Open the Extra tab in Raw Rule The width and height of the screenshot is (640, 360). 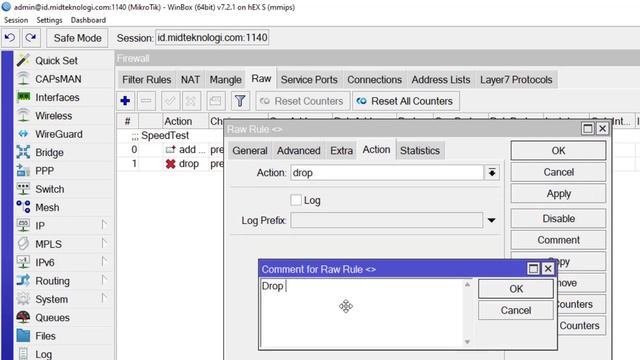[342, 151]
